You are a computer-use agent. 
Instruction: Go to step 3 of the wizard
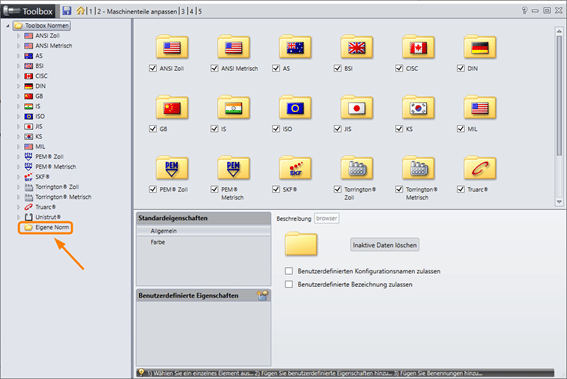[x=183, y=12]
